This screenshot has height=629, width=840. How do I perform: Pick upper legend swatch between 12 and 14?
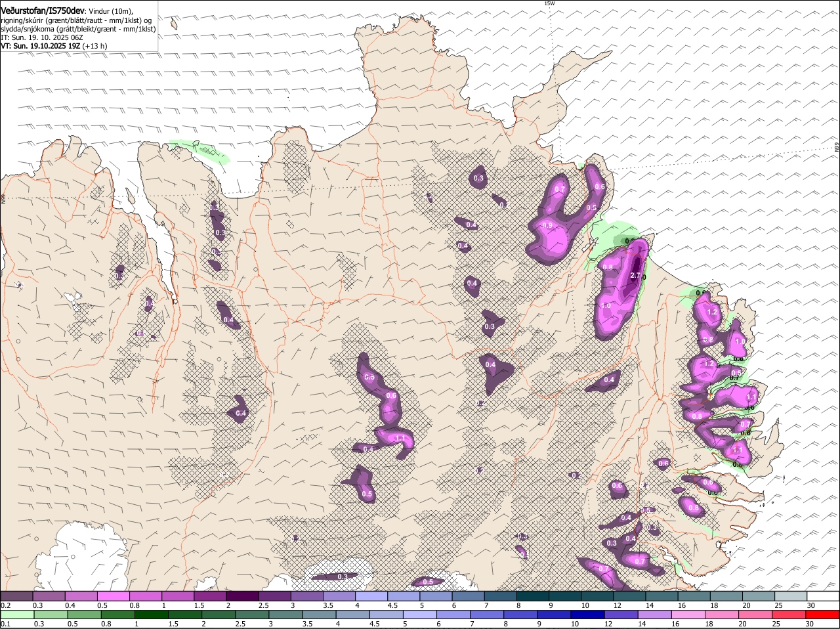click(629, 596)
